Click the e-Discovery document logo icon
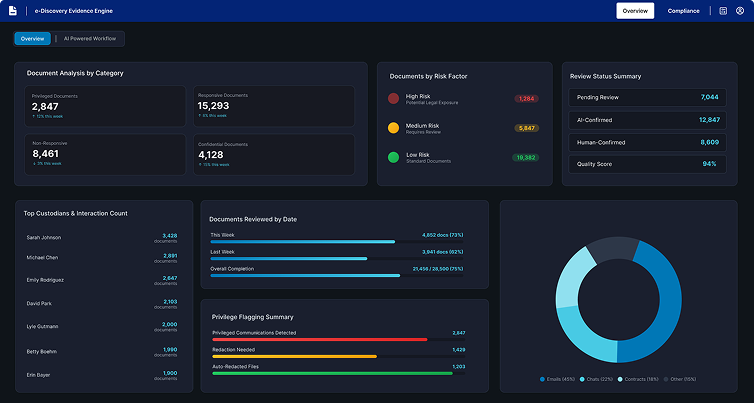Image resolution: width=754 pixels, height=403 pixels. [13, 11]
